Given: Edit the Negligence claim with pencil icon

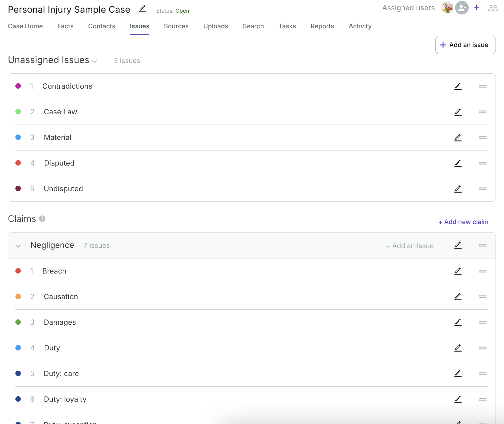Looking at the screenshot, I should pos(458,245).
